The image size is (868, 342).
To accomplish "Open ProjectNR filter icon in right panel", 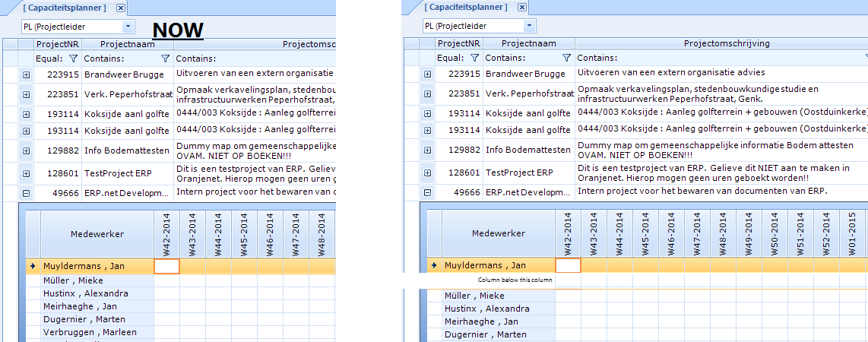I will click(474, 58).
